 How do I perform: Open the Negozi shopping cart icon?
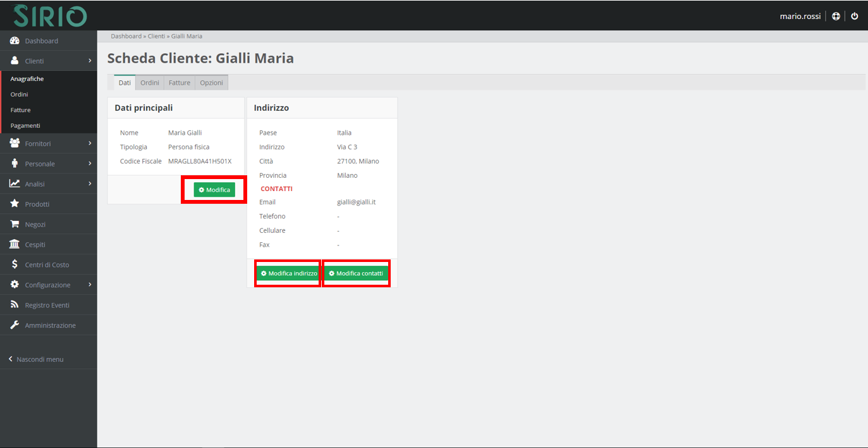(x=14, y=224)
